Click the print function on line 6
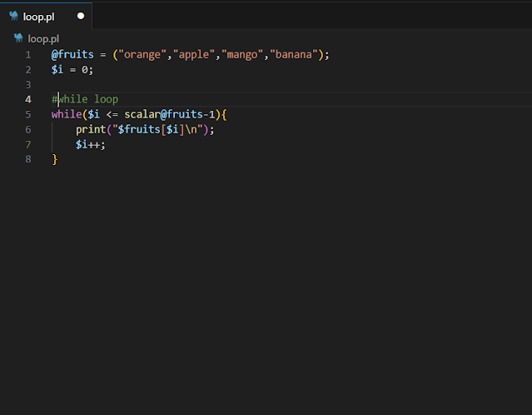 (x=91, y=130)
